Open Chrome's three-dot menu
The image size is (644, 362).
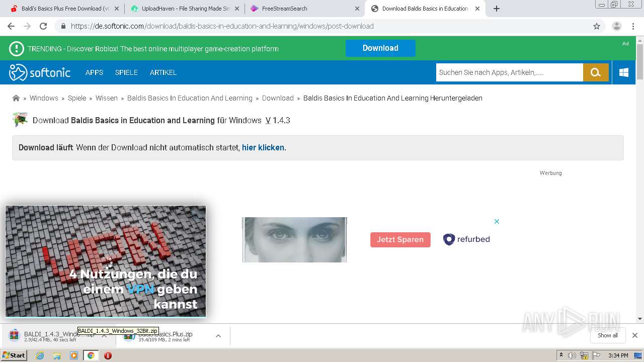tap(633, 26)
